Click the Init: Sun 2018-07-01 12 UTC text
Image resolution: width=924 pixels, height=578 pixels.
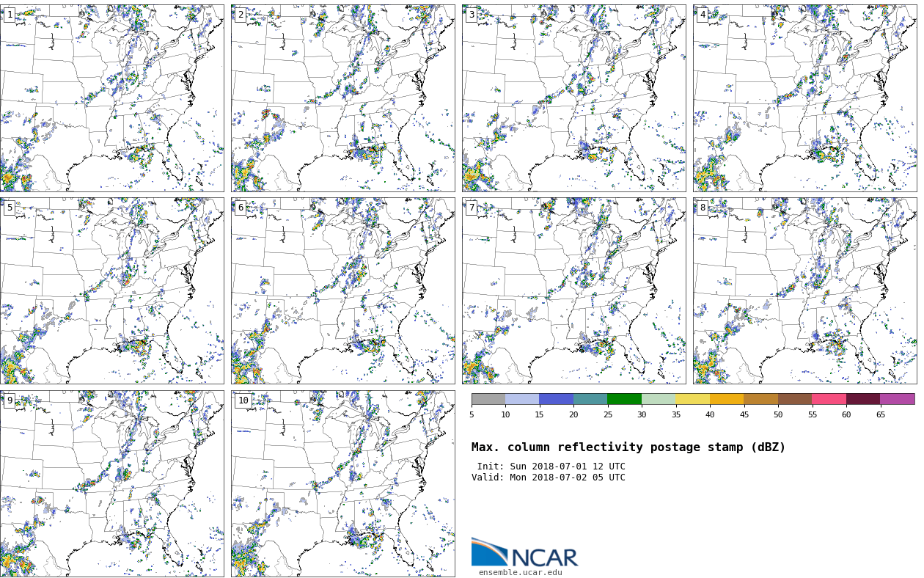click(x=551, y=467)
